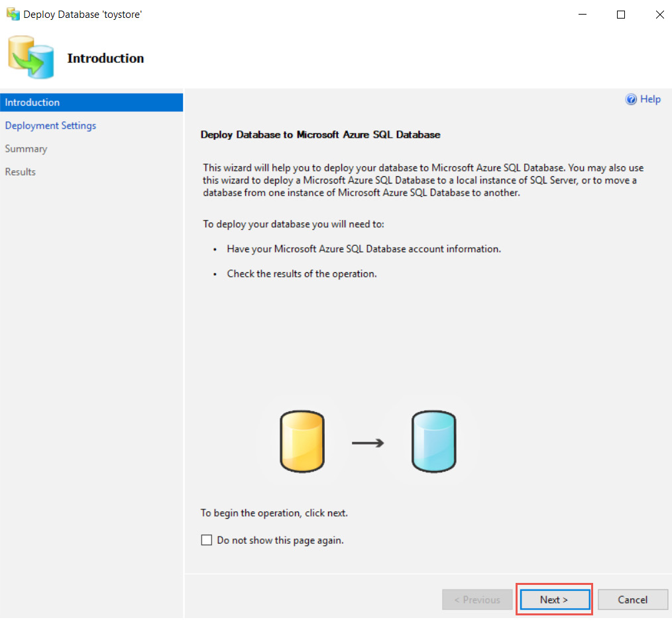This screenshot has width=672, height=622.
Task: Go to the Deployment Settings step
Action: 50,125
